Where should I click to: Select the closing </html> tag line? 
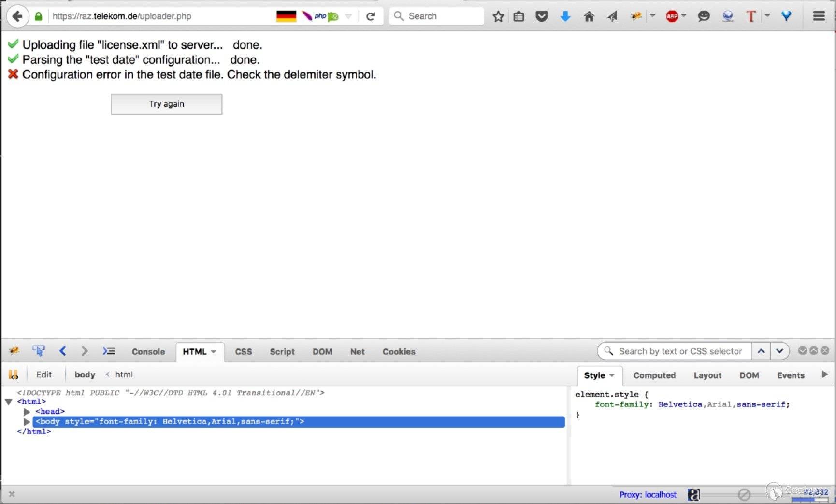coord(34,432)
